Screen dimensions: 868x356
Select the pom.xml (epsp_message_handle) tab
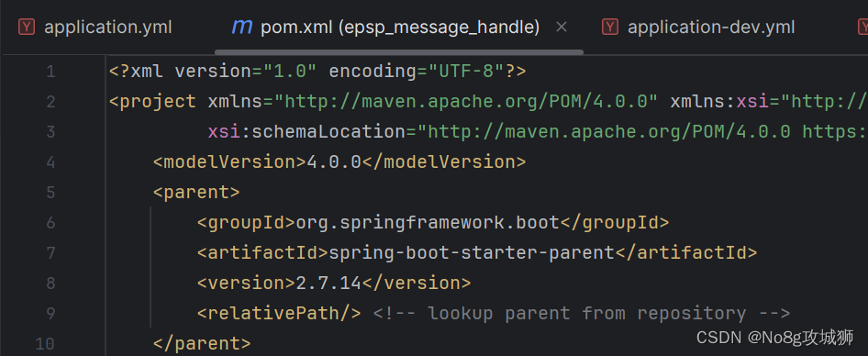pyautogui.click(x=400, y=28)
